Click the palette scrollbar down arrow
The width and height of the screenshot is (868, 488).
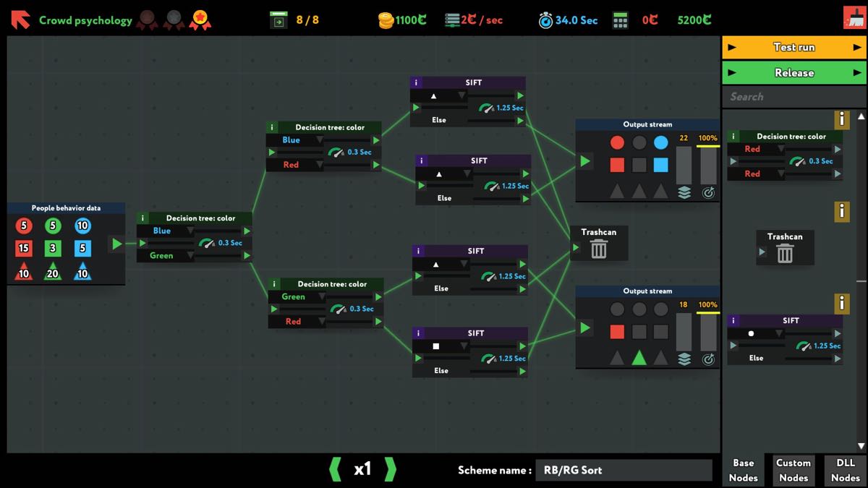tap(861, 446)
